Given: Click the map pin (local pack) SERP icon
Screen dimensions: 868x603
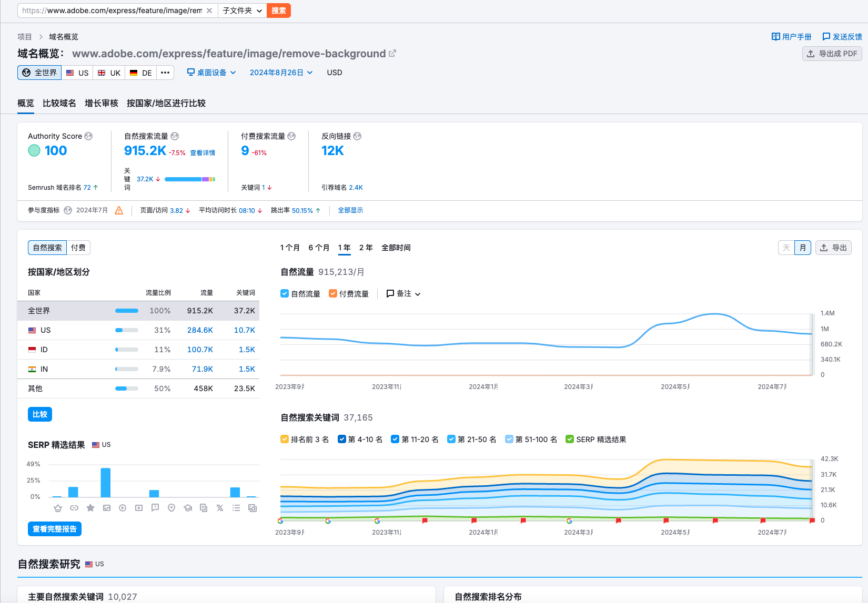Looking at the screenshot, I should tap(171, 508).
